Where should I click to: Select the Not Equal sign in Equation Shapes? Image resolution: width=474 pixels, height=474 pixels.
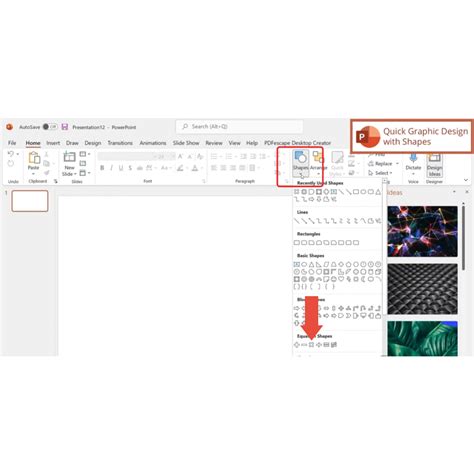[x=334, y=345]
